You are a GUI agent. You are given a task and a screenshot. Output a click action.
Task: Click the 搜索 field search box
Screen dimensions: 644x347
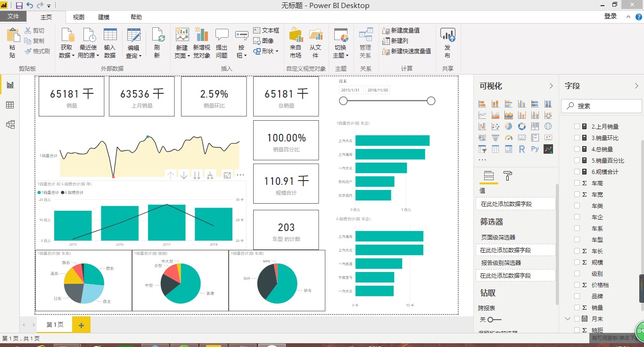(602, 106)
